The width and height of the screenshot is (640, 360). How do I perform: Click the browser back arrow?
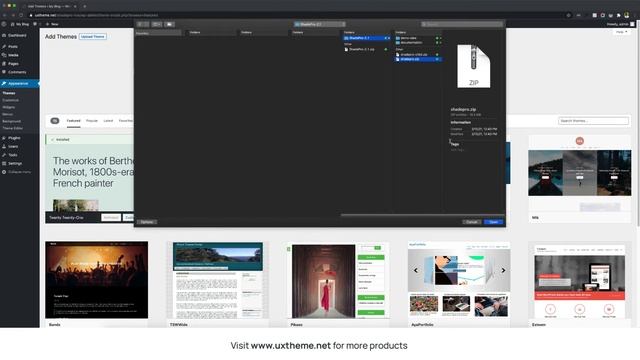[4, 15]
